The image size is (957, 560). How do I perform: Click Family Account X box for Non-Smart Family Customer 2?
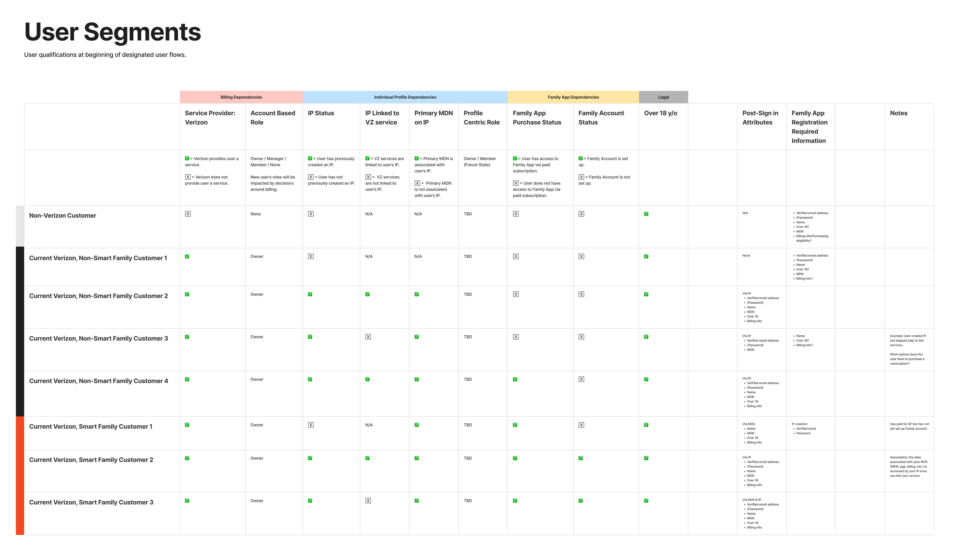click(581, 294)
